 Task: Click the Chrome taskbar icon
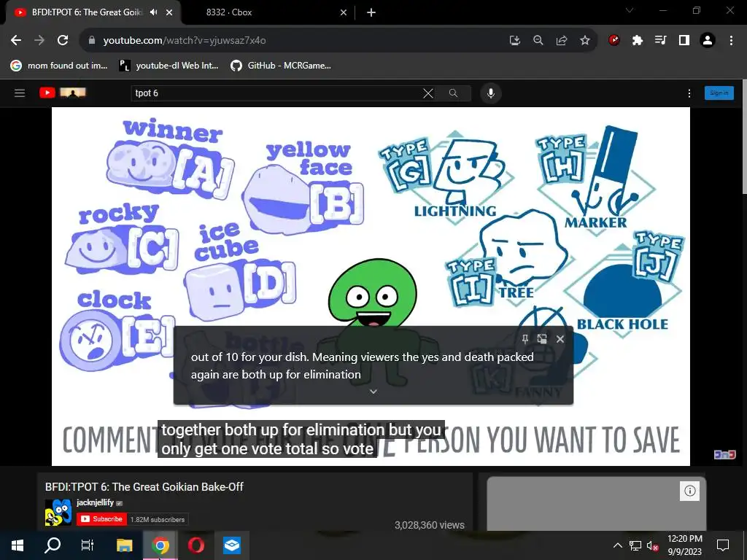160,545
